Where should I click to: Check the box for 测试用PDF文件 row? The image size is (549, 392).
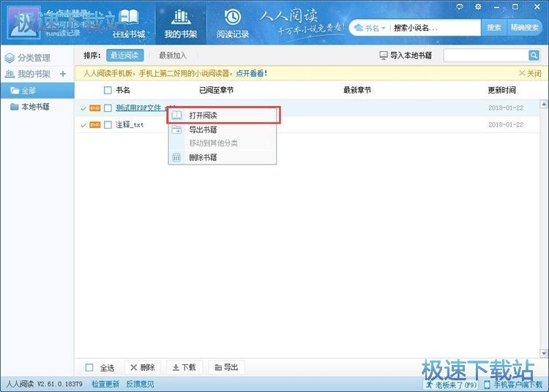pos(108,108)
